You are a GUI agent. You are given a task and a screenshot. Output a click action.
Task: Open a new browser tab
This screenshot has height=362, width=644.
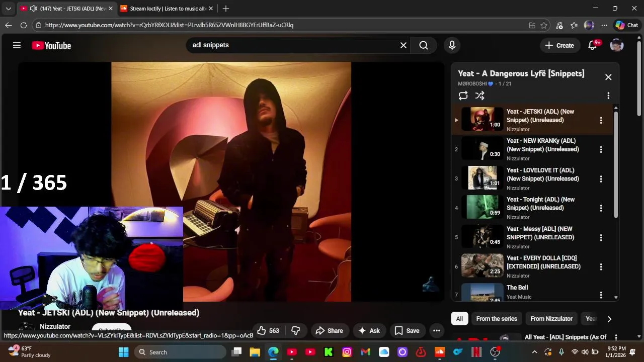click(226, 9)
